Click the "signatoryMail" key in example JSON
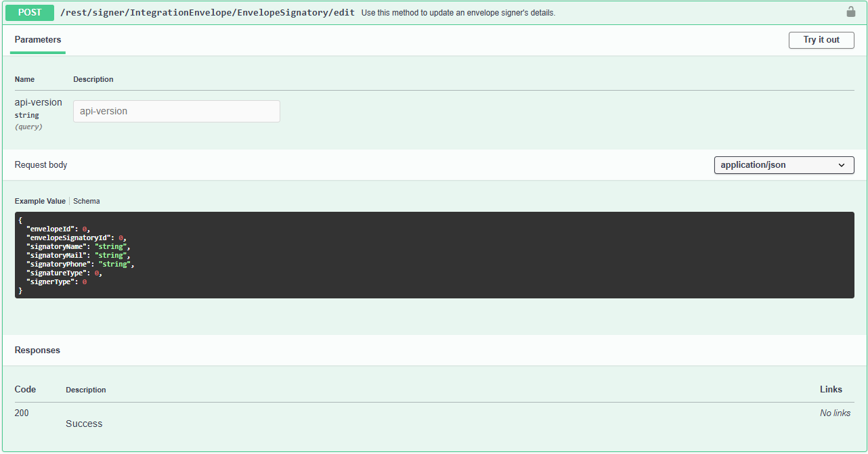Screen dimensions: 868x454 [x=56, y=256]
